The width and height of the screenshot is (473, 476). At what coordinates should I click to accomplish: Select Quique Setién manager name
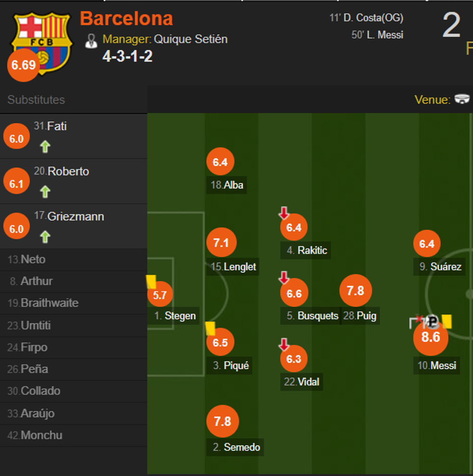pyautogui.click(x=191, y=39)
